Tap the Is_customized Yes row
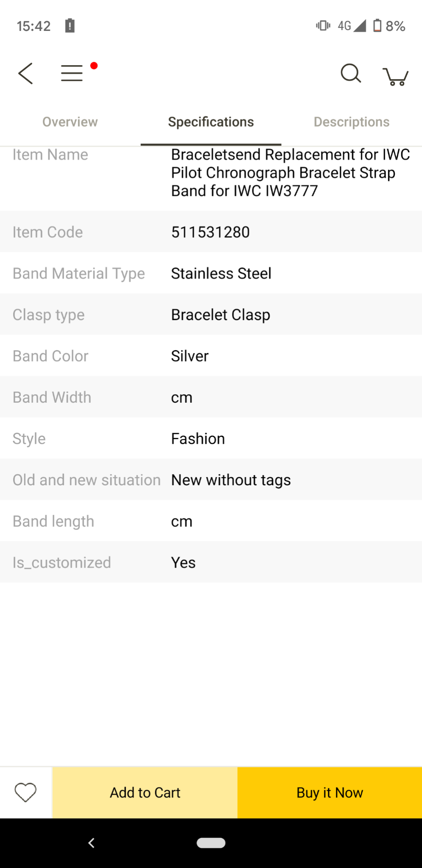Image resolution: width=422 pixels, height=868 pixels. tap(211, 562)
